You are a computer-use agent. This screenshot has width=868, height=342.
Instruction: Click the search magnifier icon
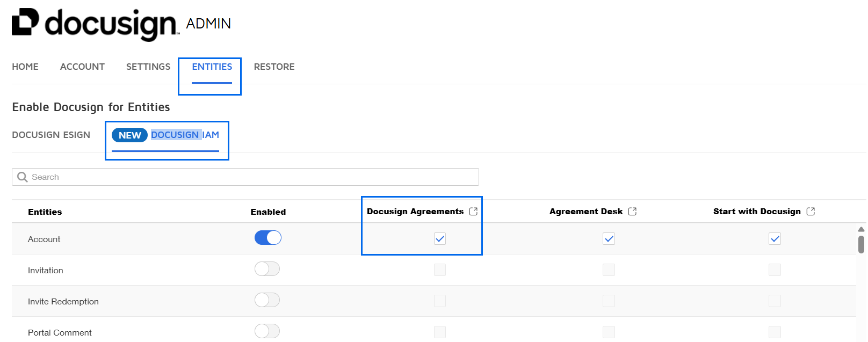coord(22,177)
